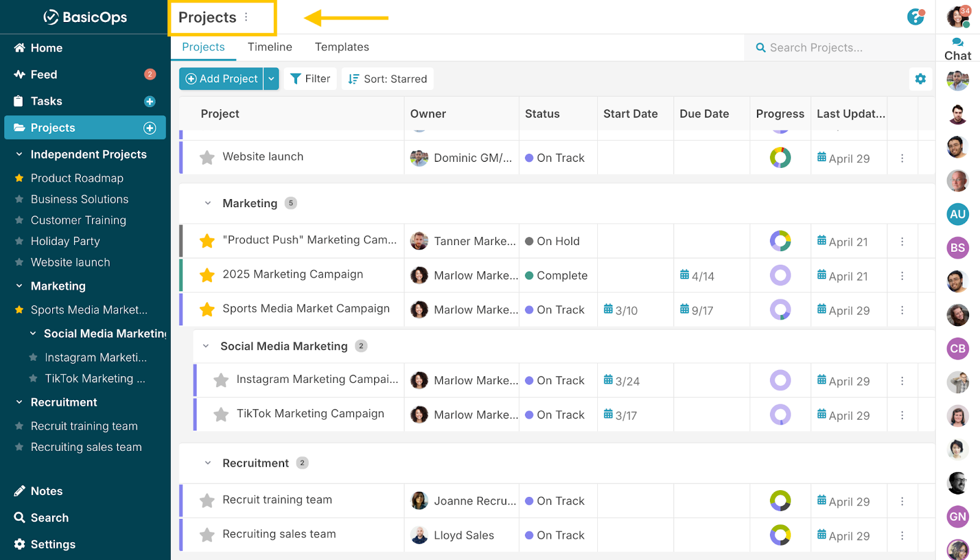Click the plus icon beside Projects in sidebar
This screenshot has height=560, width=980.
(x=149, y=128)
